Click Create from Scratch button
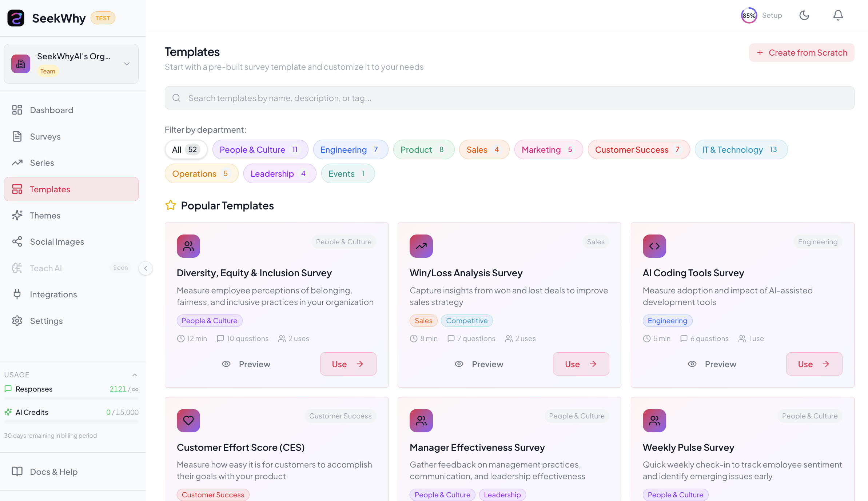Screen dimensions: 868x501 tap(801, 53)
